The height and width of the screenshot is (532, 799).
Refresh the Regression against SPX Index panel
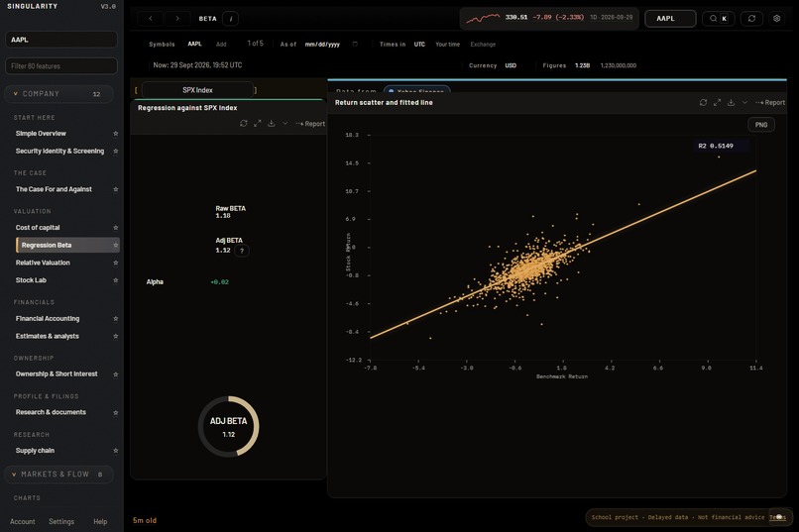tap(244, 124)
